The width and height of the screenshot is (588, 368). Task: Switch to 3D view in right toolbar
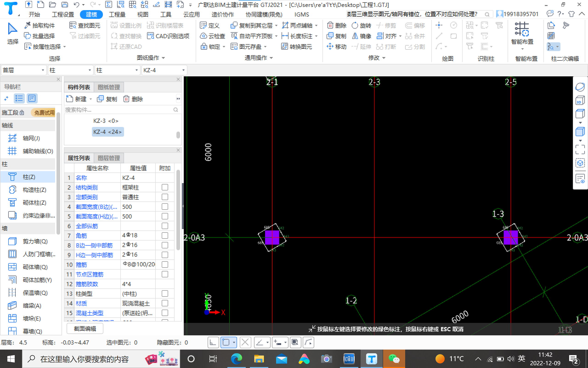click(580, 101)
